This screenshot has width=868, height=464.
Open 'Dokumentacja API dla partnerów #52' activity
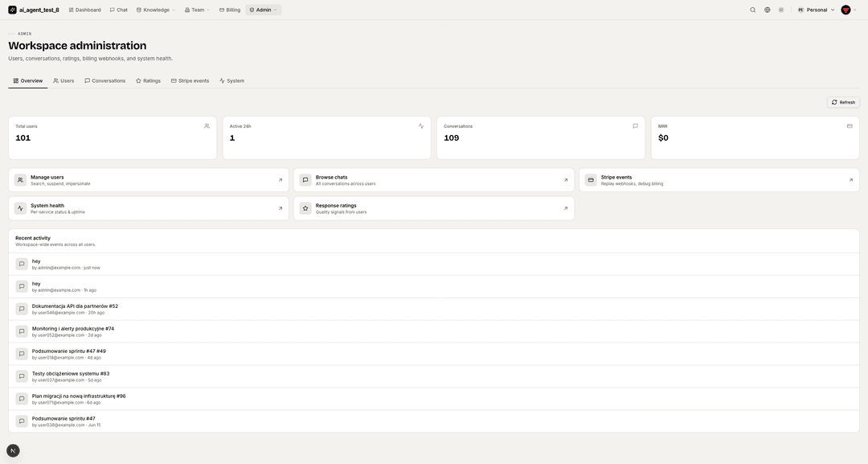pyautogui.click(x=434, y=309)
